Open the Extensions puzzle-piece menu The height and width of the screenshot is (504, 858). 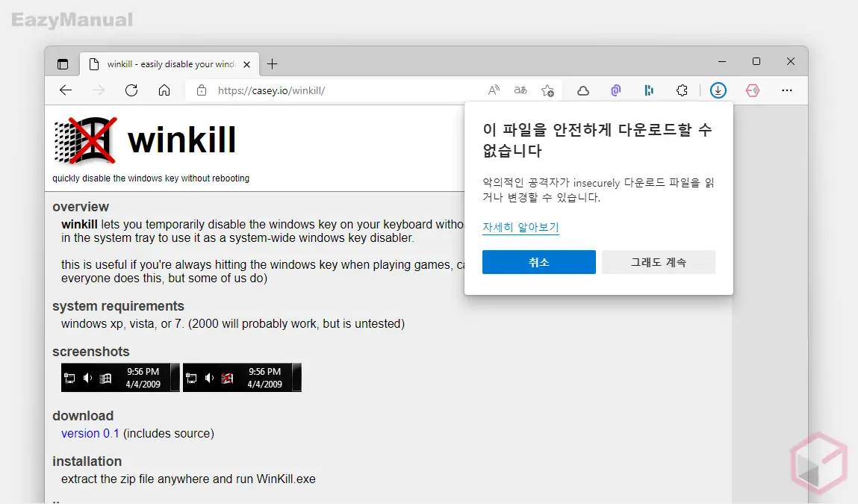click(682, 90)
